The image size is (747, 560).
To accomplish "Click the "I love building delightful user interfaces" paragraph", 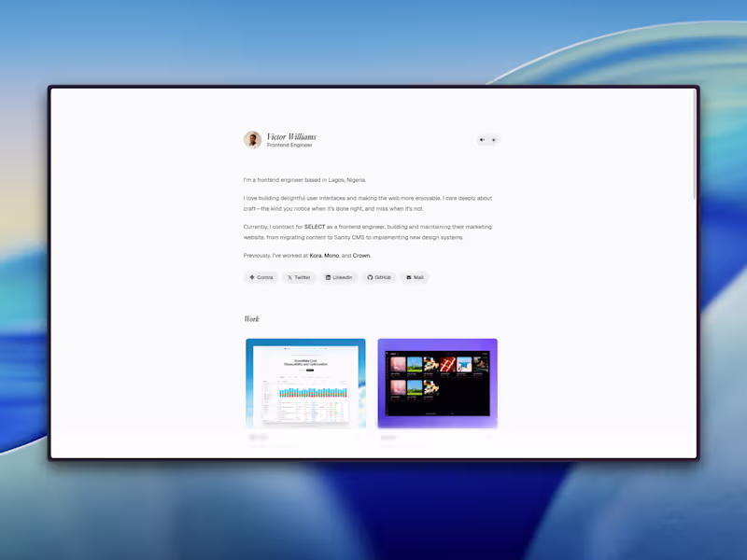I will tap(367, 203).
